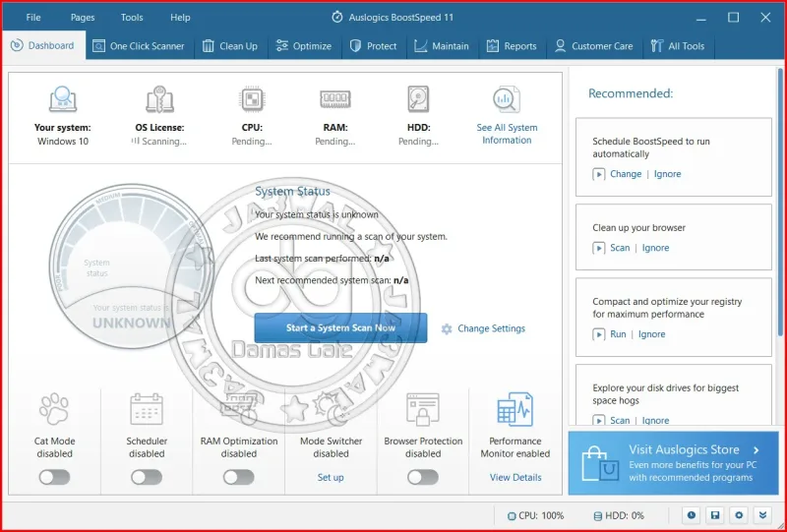The width and height of the screenshot is (787, 532).
Task: Click the HDD drive icon
Action: point(418,98)
